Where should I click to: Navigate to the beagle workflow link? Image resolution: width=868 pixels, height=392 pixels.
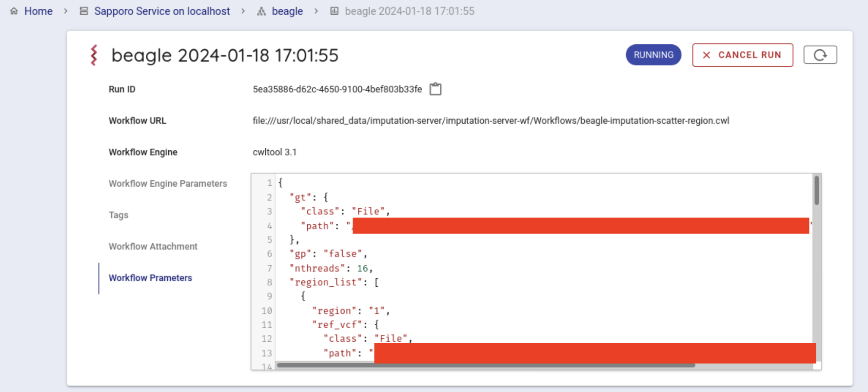(287, 11)
